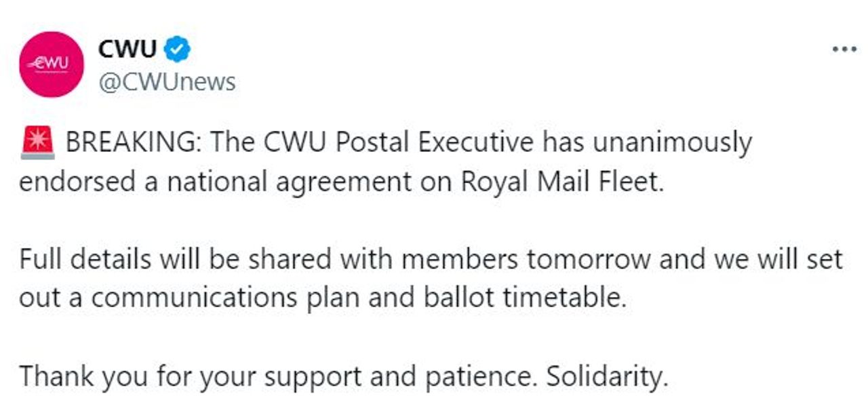This screenshot has width=868, height=417.
Task: Click the CWU display name
Action: point(127,49)
